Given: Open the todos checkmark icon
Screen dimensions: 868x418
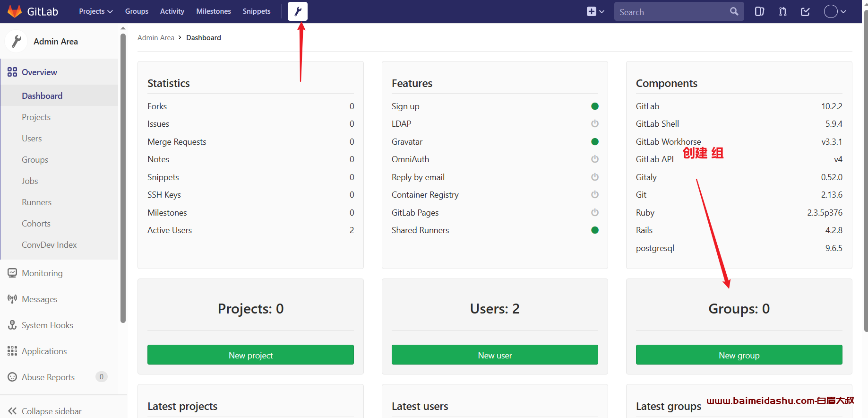Looking at the screenshot, I should click(806, 11).
